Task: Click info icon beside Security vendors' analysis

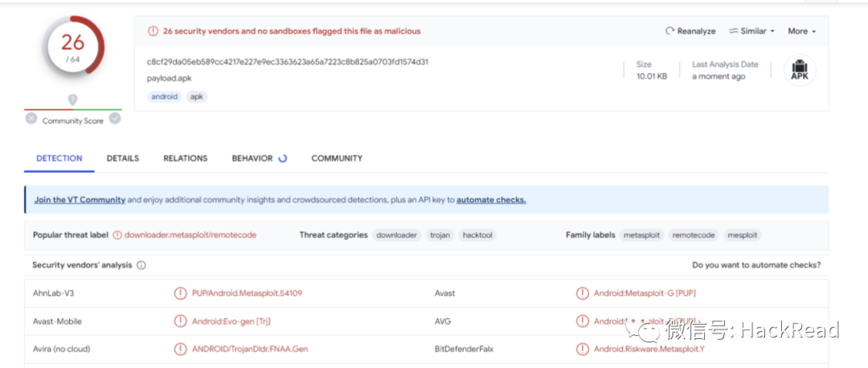Action: 141,266
